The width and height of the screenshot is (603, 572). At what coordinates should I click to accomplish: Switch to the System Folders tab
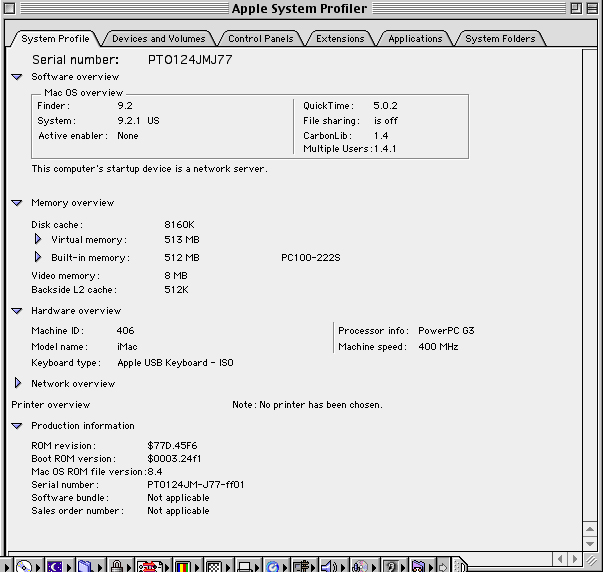(500, 39)
